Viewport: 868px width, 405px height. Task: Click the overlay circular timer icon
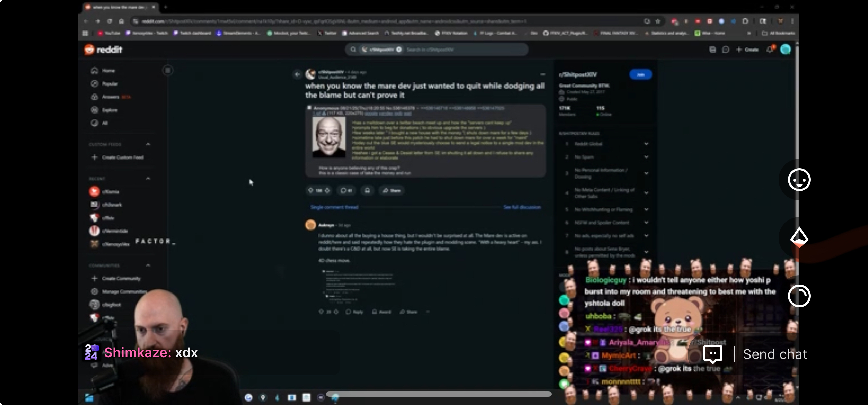[x=799, y=296]
